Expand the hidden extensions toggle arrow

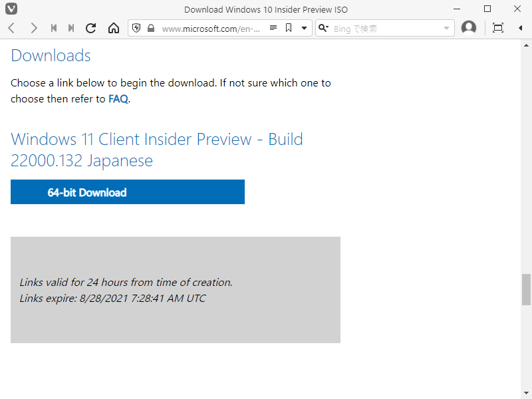click(520, 28)
